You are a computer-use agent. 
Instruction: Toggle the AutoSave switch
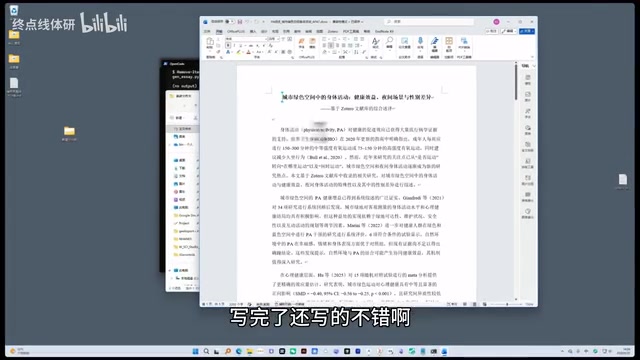click(230, 22)
